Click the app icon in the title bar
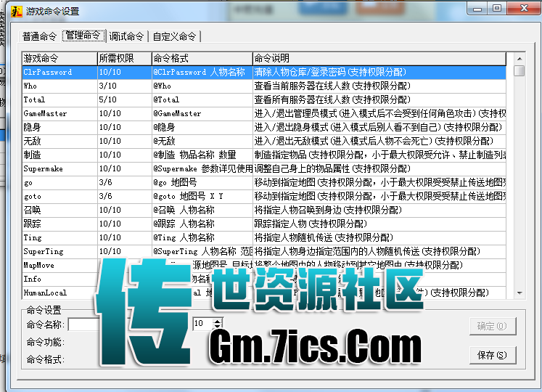The height and width of the screenshot is (392, 542). pos(15,11)
